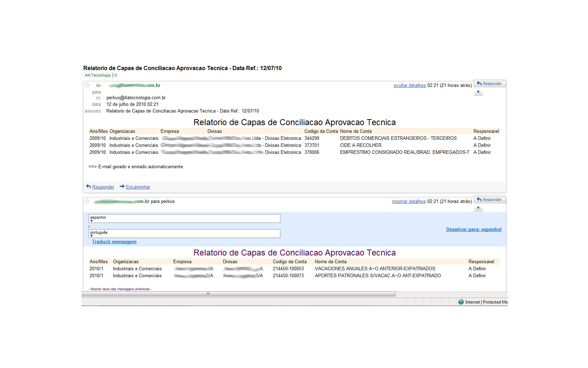Click Responder button atop second message
The height and width of the screenshot is (368, 588).
(x=489, y=199)
